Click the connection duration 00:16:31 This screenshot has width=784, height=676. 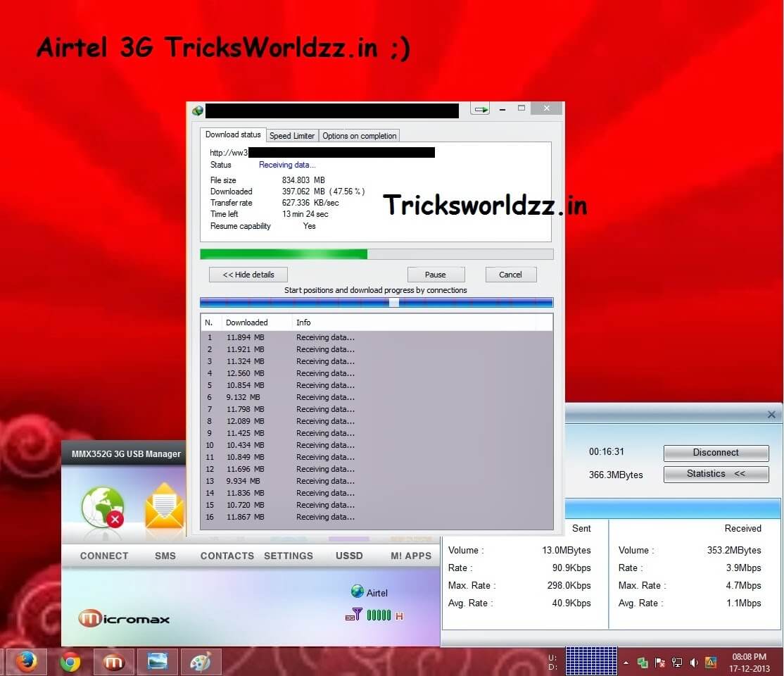click(x=607, y=451)
